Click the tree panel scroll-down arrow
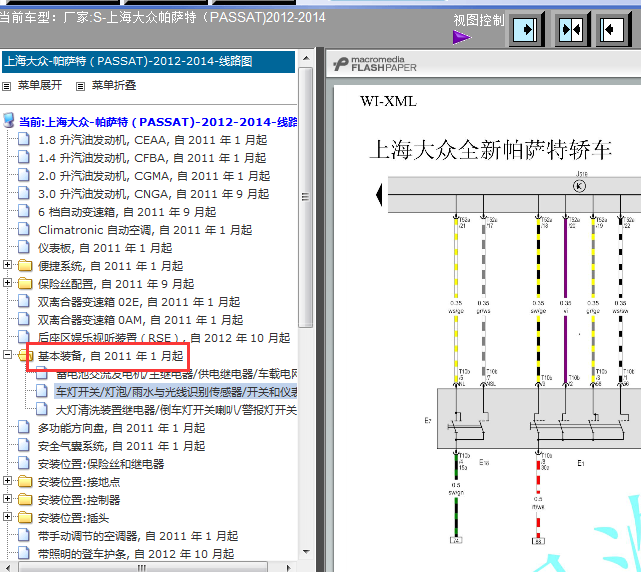This screenshot has height=572, width=641. [306, 552]
